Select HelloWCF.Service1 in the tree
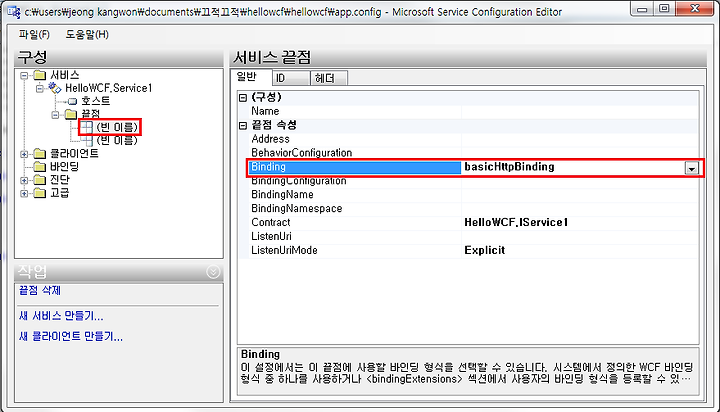Image resolution: width=720 pixels, height=412 pixels. [108, 88]
